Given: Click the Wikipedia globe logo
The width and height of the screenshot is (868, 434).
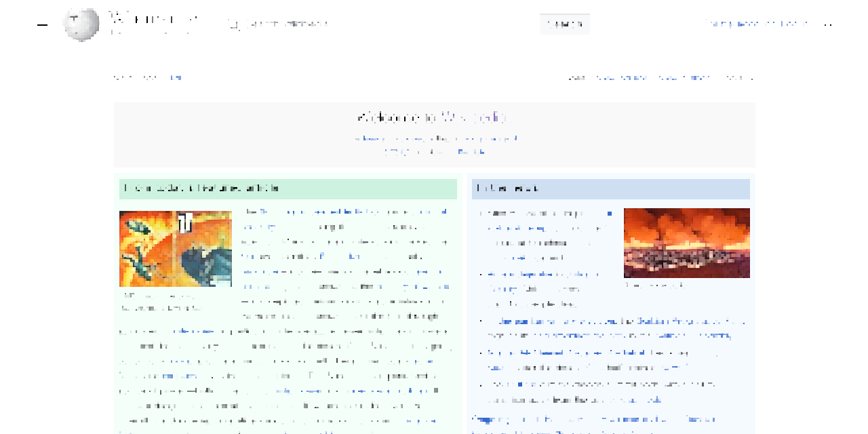Looking at the screenshot, I should [81, 24].
